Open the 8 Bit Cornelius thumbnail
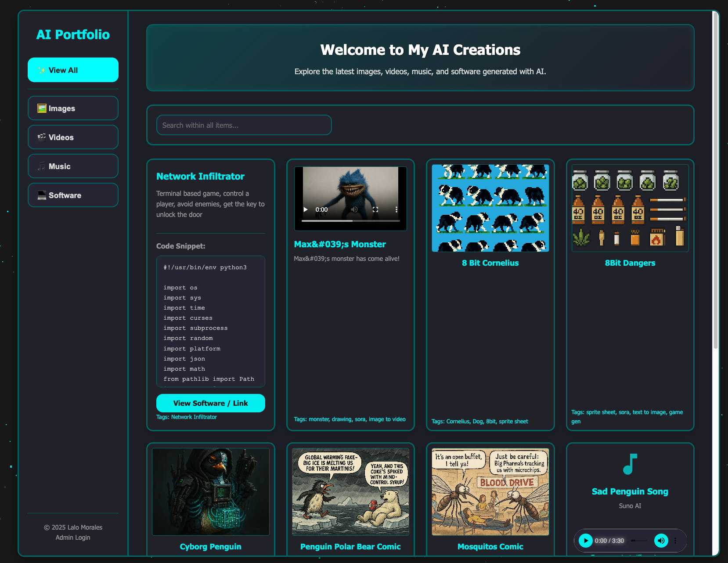Screen dimensions: 728x563 [x=490, y=208]
